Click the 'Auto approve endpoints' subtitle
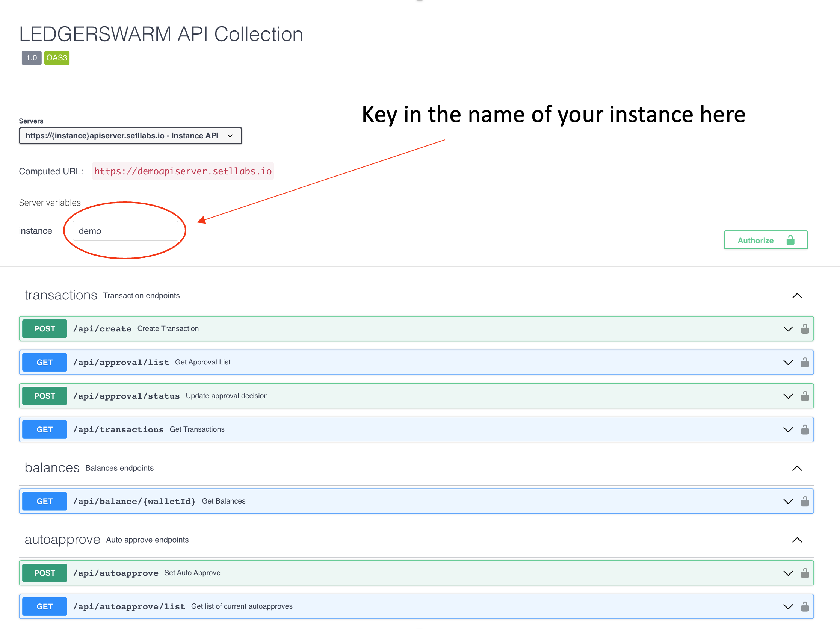840x629 pixels. tap(147, 540)
